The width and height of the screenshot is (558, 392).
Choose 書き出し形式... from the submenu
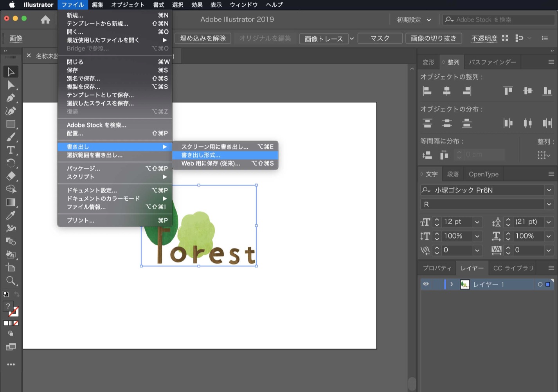pos(225,155)
